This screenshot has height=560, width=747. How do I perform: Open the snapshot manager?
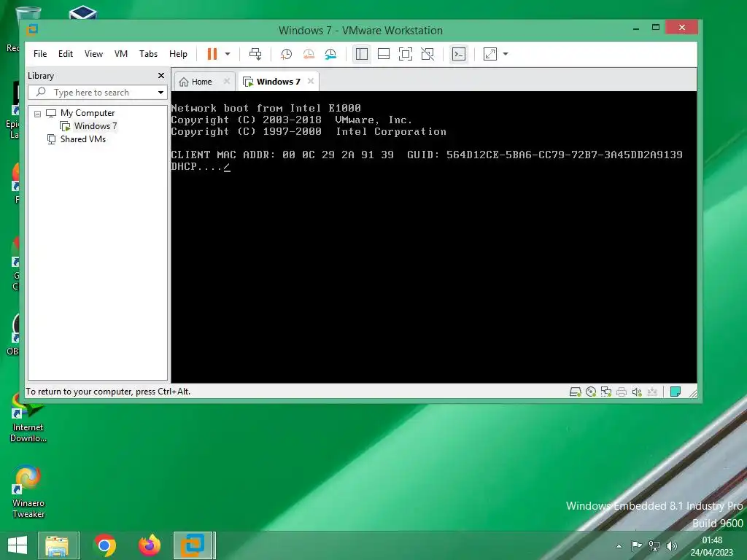pyautogui.click(x=330, y=54)
